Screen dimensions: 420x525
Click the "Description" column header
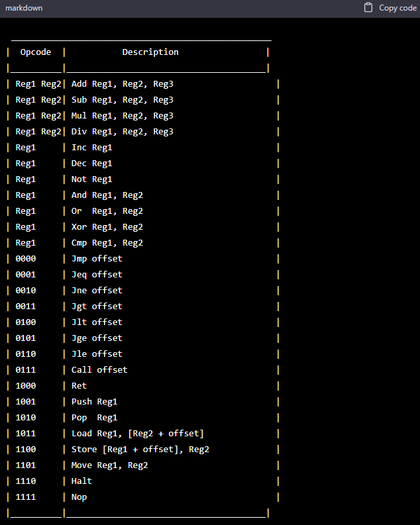(150, 52)
